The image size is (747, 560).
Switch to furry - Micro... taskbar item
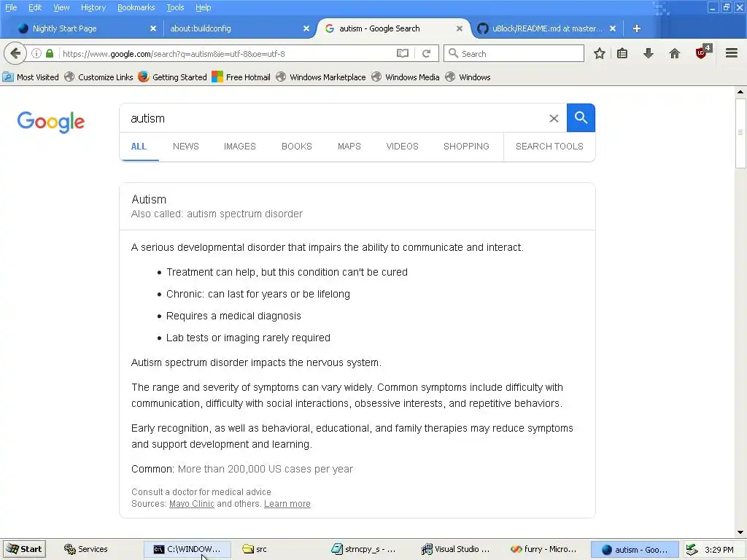point(543,549)
